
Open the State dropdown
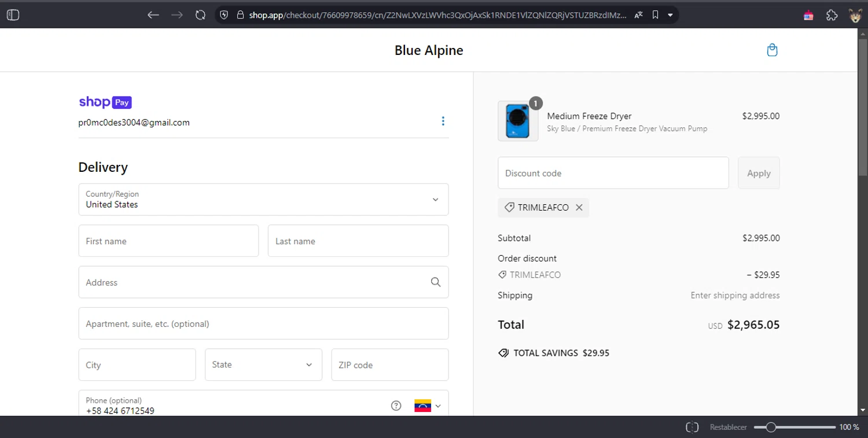click(x=263, y=365)
